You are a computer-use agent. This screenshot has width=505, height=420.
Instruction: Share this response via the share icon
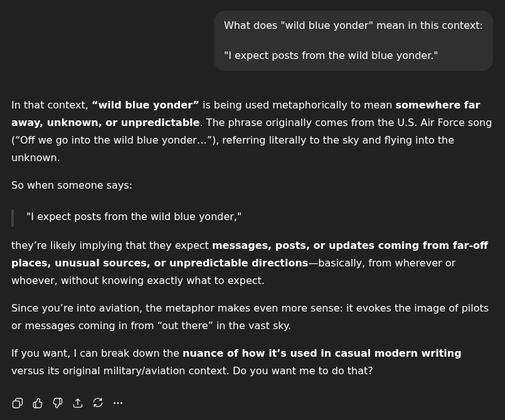tap(78, 403)
